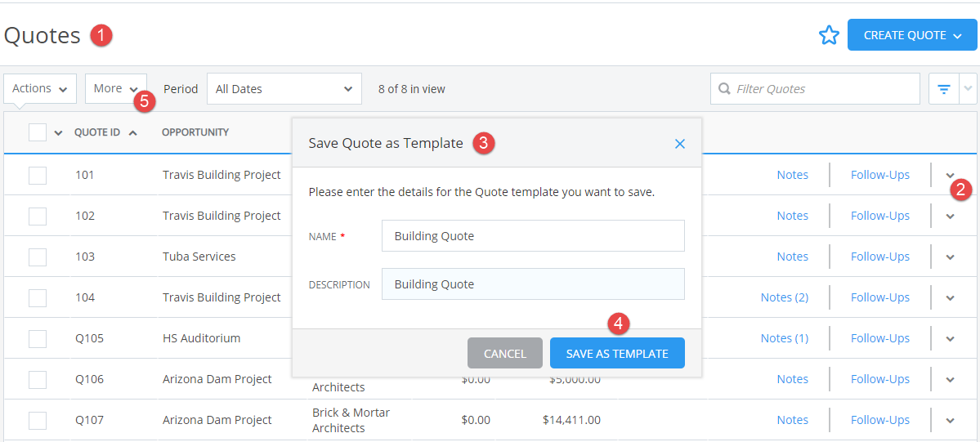This screenshot has width=980, height=442.
Task: Click the quote ID Q105 cell
Action: [89, 338]
